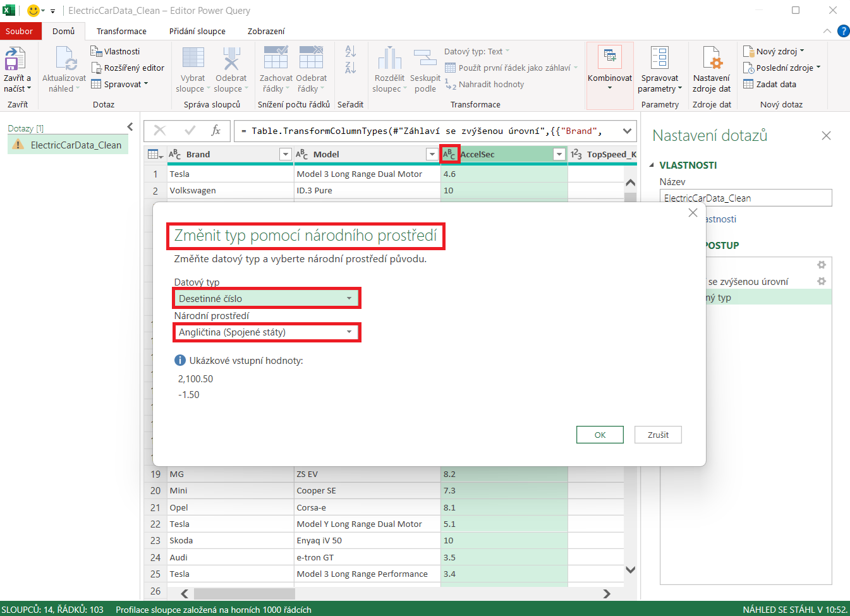Screen dimensions: 850x616
Task: Open the Soubor tab
Action: click(20, 31)
